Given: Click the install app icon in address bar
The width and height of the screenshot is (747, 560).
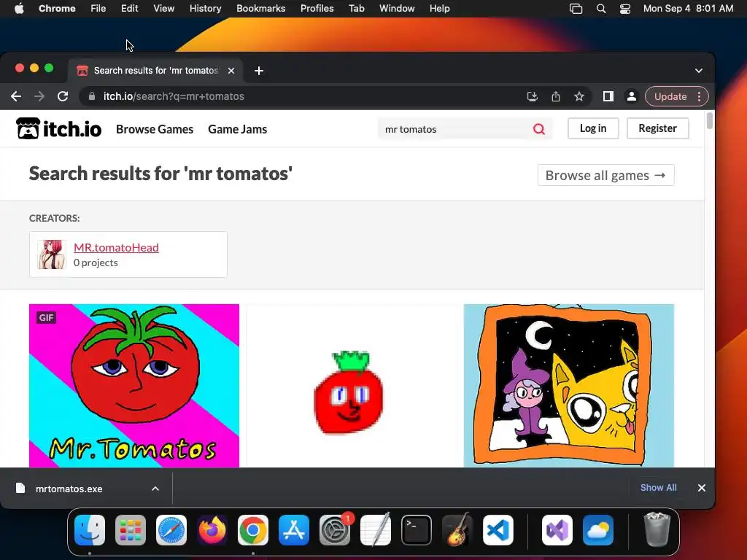Looking at the screenshot, I should (x=532, y=97).
